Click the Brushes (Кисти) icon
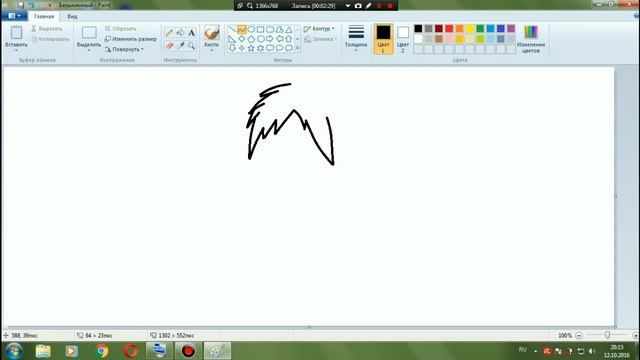Image resolution: width=640 pixels, height=360 pixels. tap(211, 33)
